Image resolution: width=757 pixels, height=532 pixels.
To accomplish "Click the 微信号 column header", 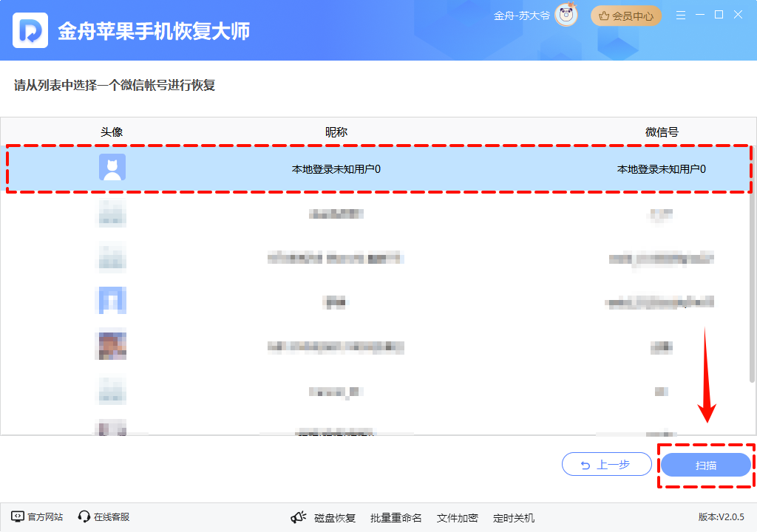I will pyautogui.click(x=662, y=132).
